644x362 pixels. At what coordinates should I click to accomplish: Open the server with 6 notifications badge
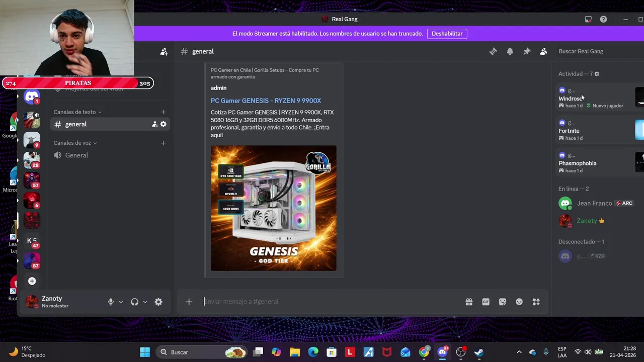32,200
